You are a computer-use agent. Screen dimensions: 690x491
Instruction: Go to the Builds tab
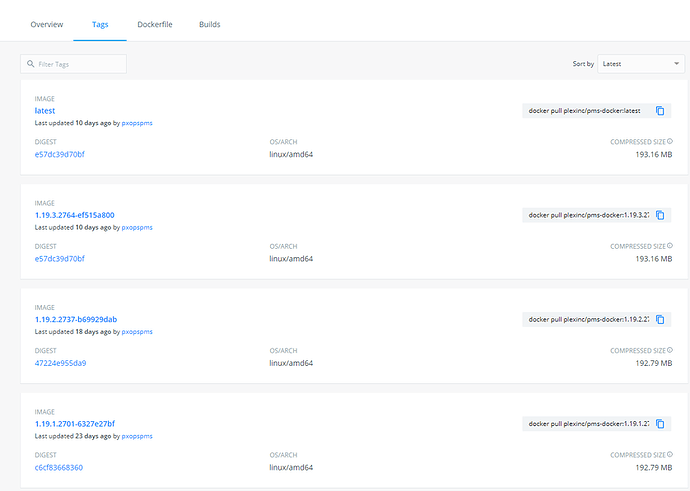click(x=209, y=24)
